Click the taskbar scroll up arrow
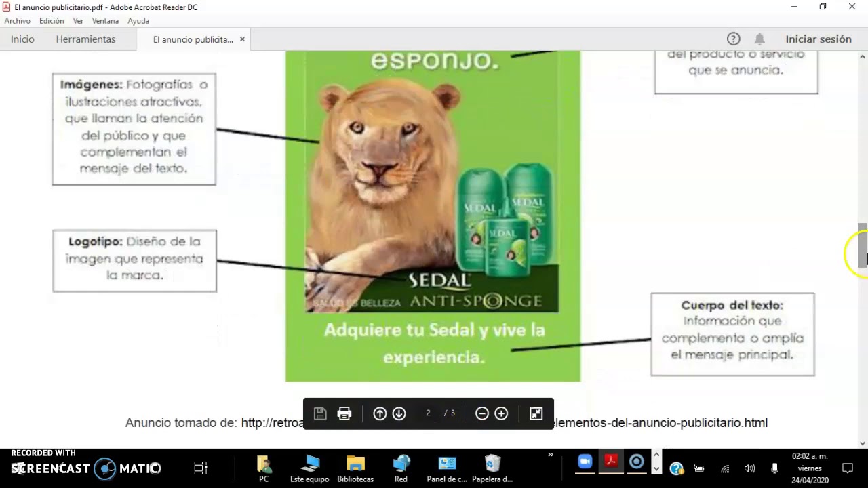 [656, 455]
